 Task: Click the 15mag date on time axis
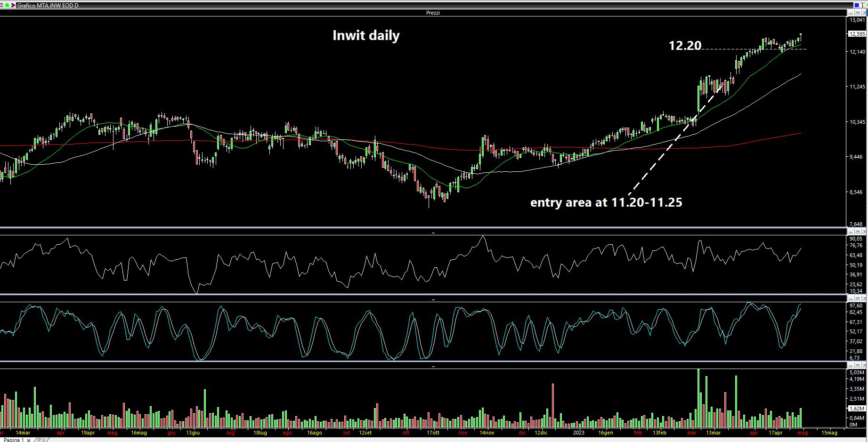tap(829, 433)
